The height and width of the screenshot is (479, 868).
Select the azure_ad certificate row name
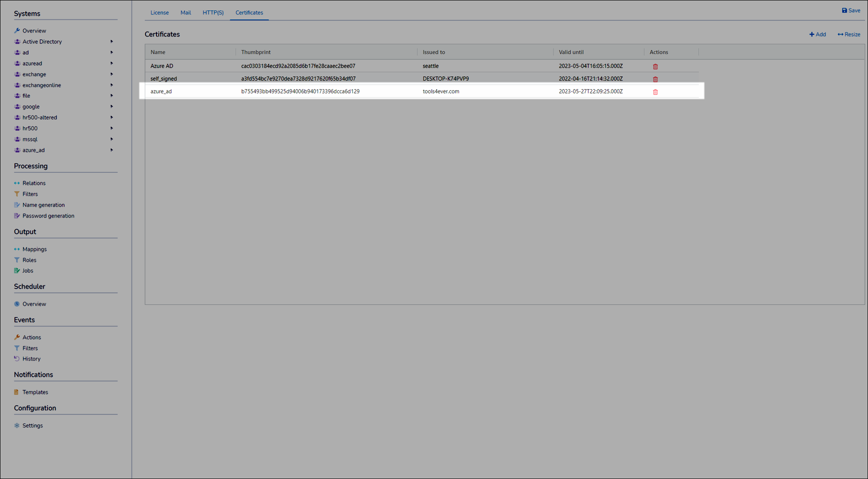pyautogui.click(x=161, y=91)
